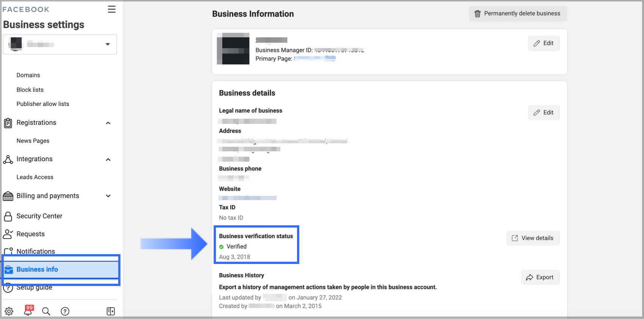This screenshot has width=644, height=319.
Task: Open notifications bell with 99 badge
Action: click(x=28, y=311)
